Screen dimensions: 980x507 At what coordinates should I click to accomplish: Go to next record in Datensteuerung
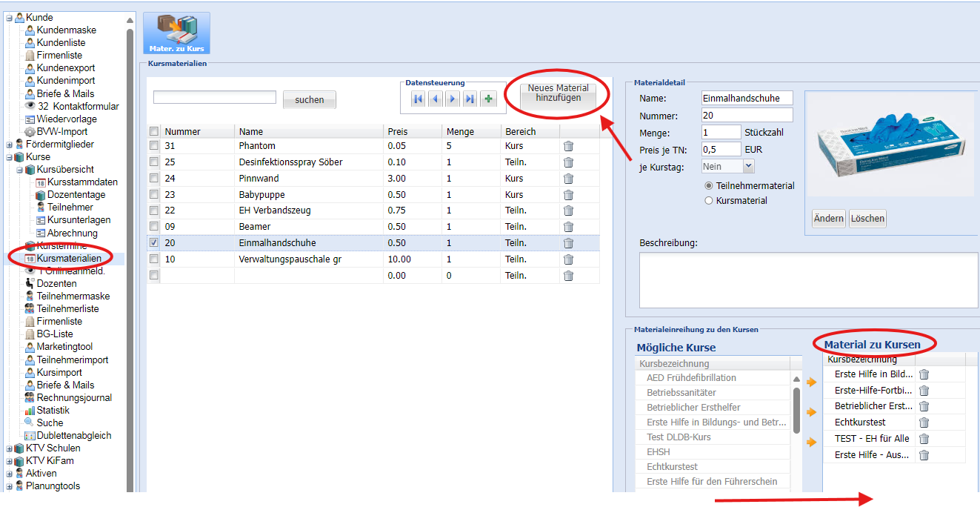(x=453, y=99)
